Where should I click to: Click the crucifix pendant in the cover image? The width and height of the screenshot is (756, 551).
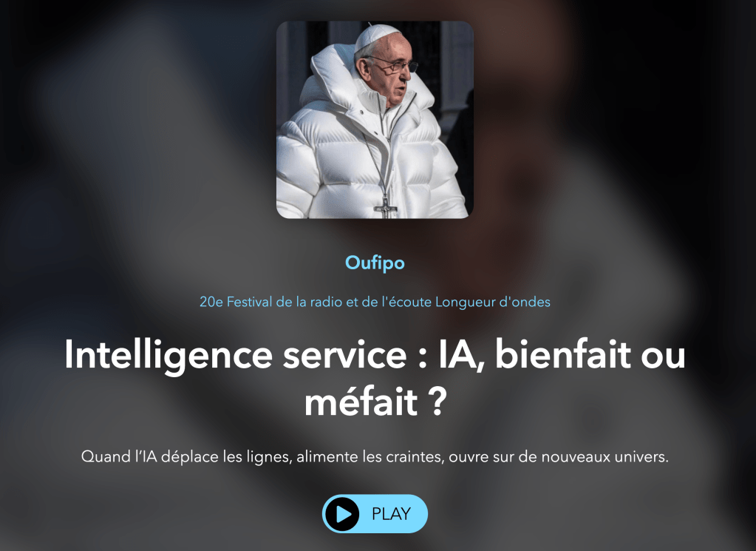(x=385, y=207)
